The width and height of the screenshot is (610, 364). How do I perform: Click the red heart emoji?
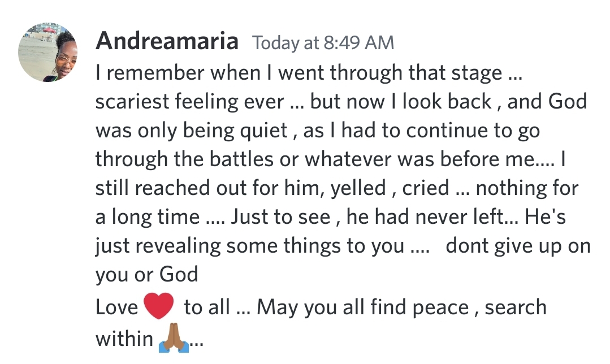pyautogui.click(x=159, y=307)
